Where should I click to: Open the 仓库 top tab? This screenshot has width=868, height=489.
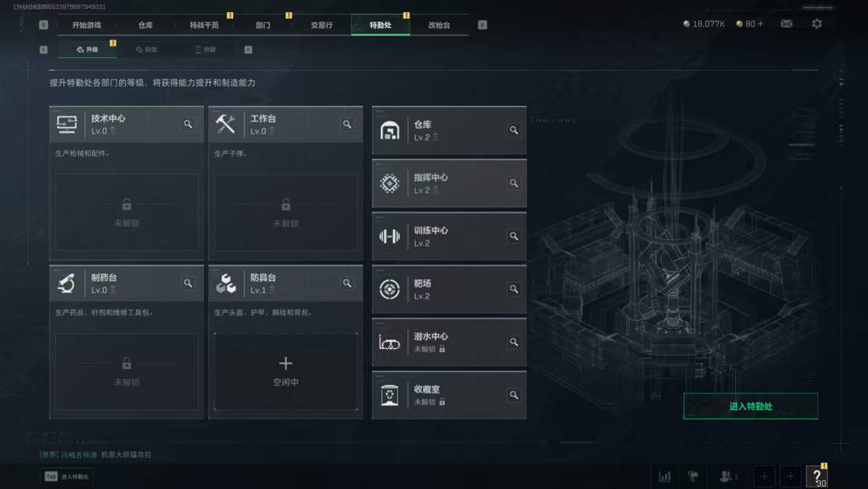coord(145,25)
